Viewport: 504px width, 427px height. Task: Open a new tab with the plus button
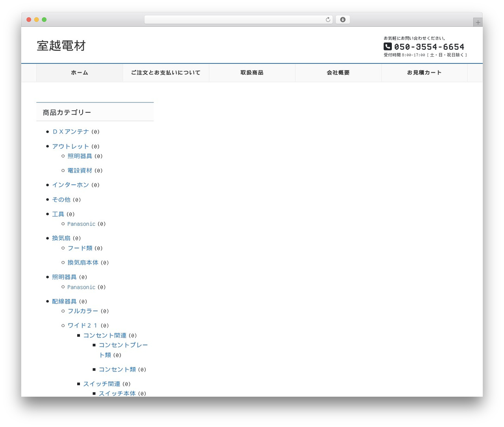pyautogui.click(x=478, y=22)
